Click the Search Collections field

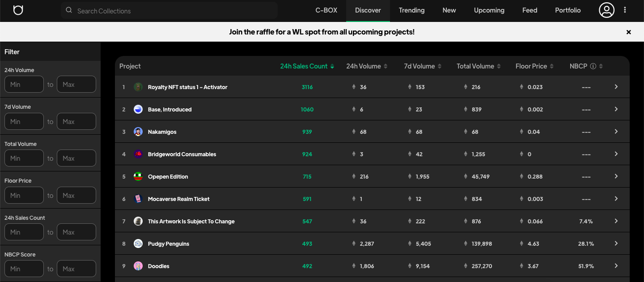pyautogui.click(x=170, y=11)
